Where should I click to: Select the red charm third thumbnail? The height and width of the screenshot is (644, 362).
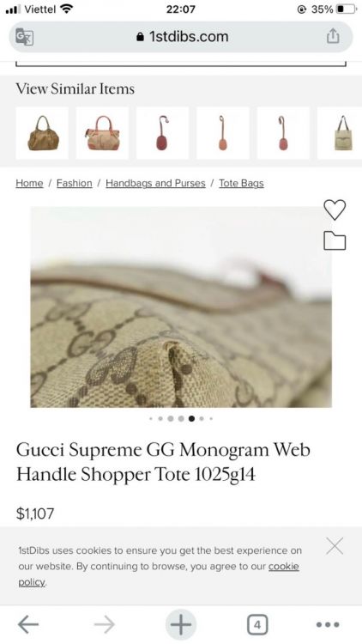pos(162,133)
